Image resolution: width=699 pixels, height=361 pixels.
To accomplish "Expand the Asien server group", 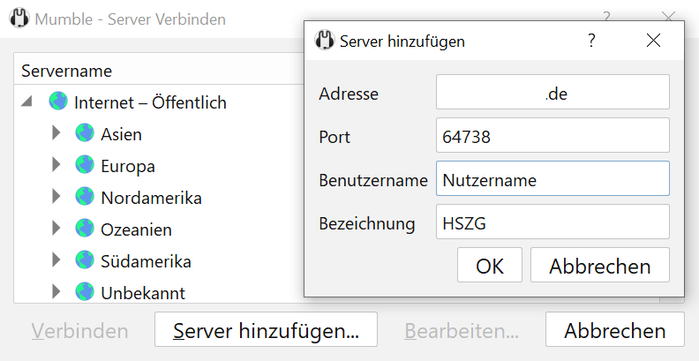I will pyautogui.click(x=56, y=133).
